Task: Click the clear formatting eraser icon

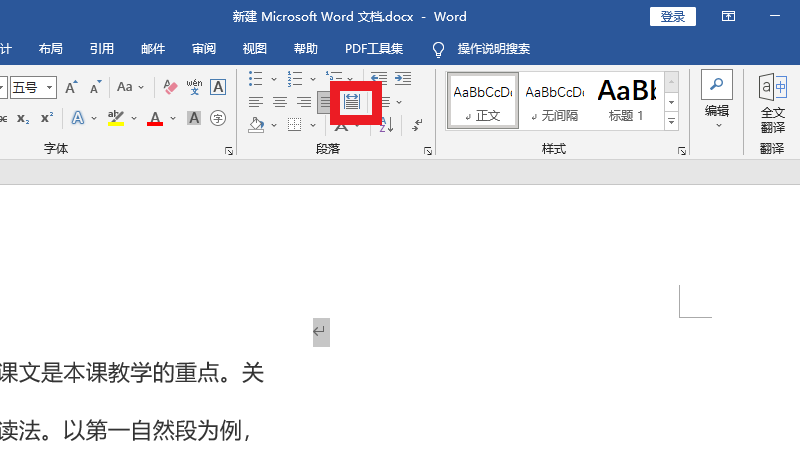Action: (x=170, y=88)
